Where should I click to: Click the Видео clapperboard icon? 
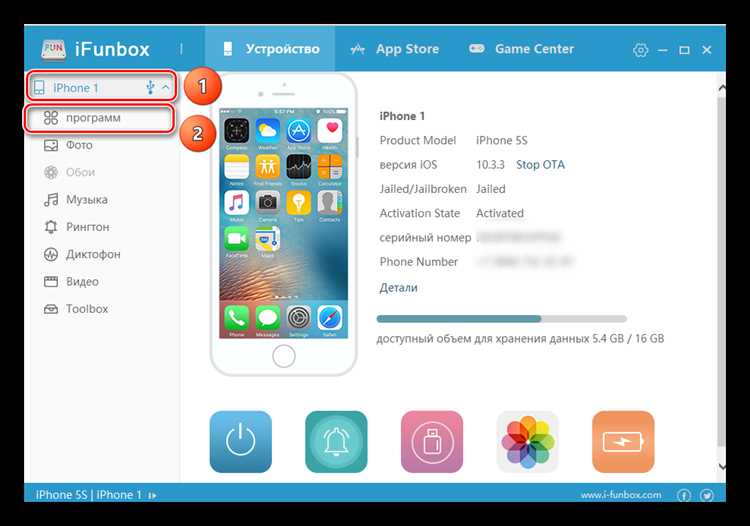point(51,281)
